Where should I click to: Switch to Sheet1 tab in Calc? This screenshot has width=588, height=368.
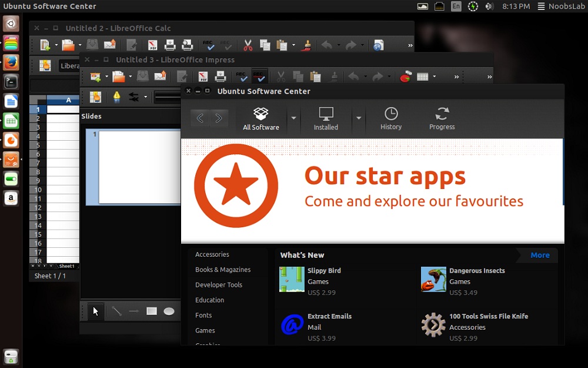66,266
